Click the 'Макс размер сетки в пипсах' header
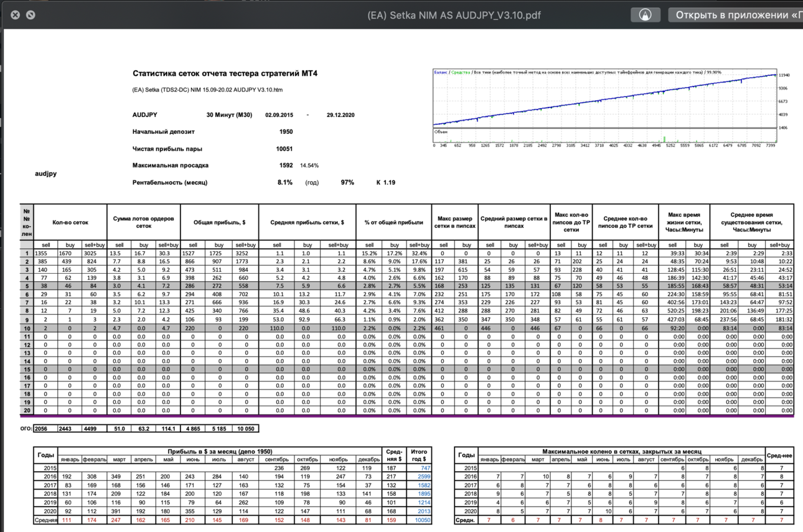Viewport: 803px width, 532px height. 454,222
